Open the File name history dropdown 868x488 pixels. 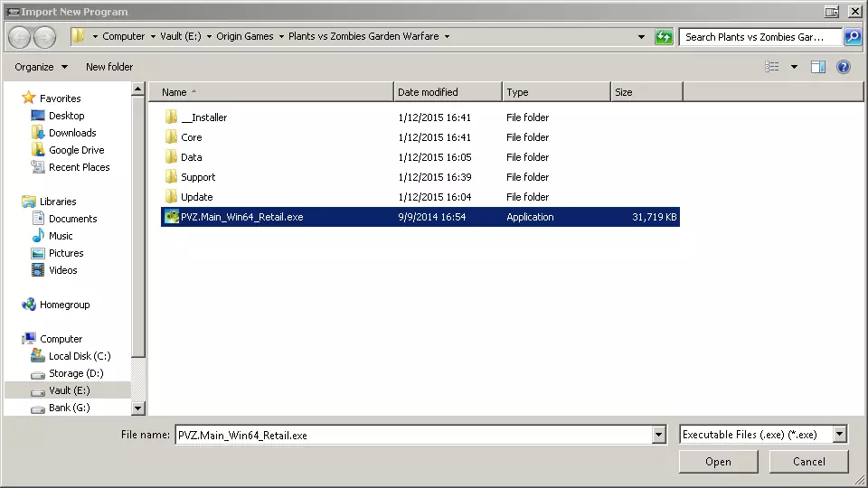(x=658, y=435)
